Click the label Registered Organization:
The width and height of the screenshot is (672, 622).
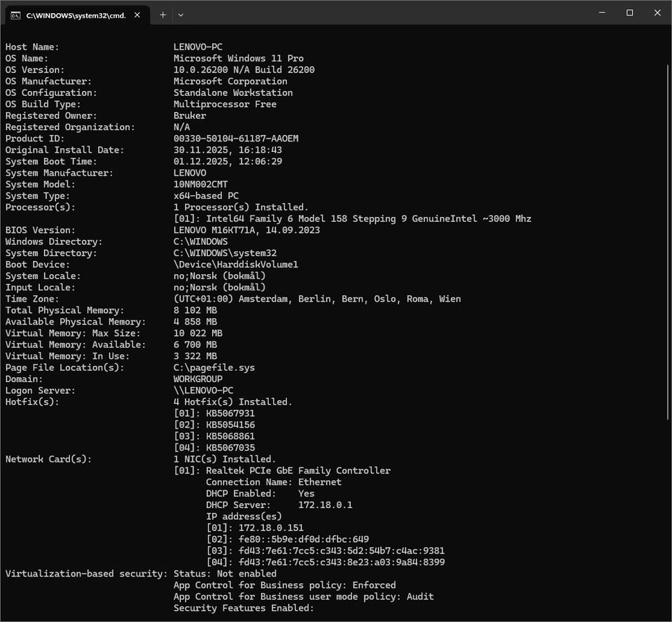70,127
